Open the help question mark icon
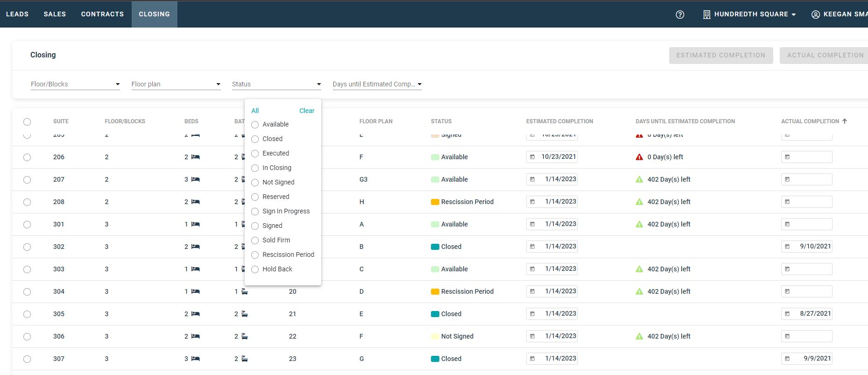Viewport: 868px width, 375px height. (x=680, y=14)
